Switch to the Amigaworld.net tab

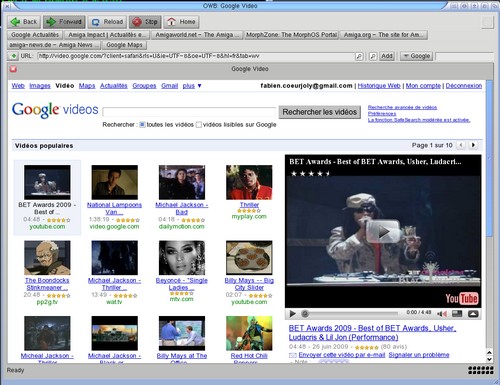(197, 35)
